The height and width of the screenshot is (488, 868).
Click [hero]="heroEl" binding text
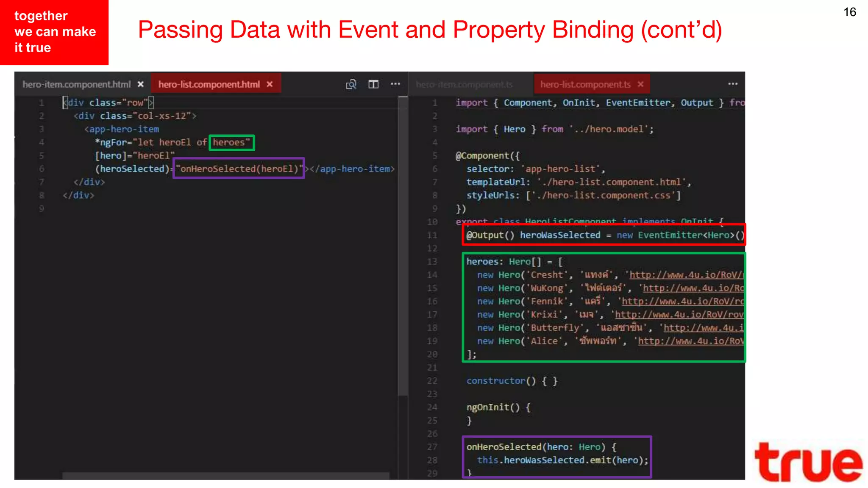pos(135,155)
